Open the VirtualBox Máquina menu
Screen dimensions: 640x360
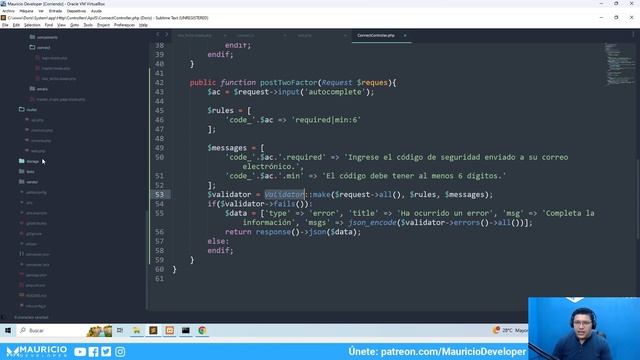click(27, 11)
